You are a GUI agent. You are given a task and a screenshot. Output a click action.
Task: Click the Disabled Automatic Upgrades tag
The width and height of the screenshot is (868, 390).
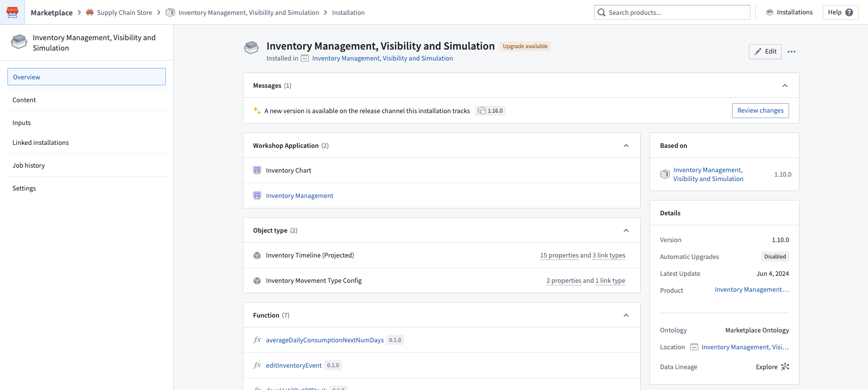click(x=775, y=257)
